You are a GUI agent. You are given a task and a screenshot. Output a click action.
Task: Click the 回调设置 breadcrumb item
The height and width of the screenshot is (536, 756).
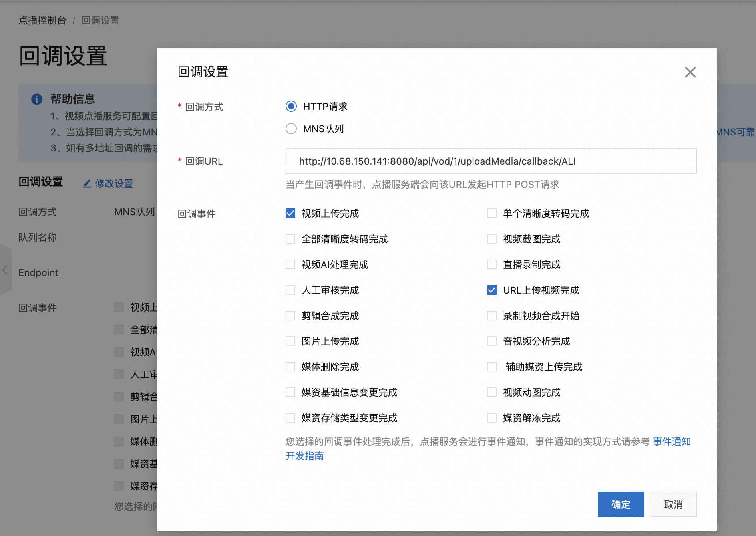[100, 20]
